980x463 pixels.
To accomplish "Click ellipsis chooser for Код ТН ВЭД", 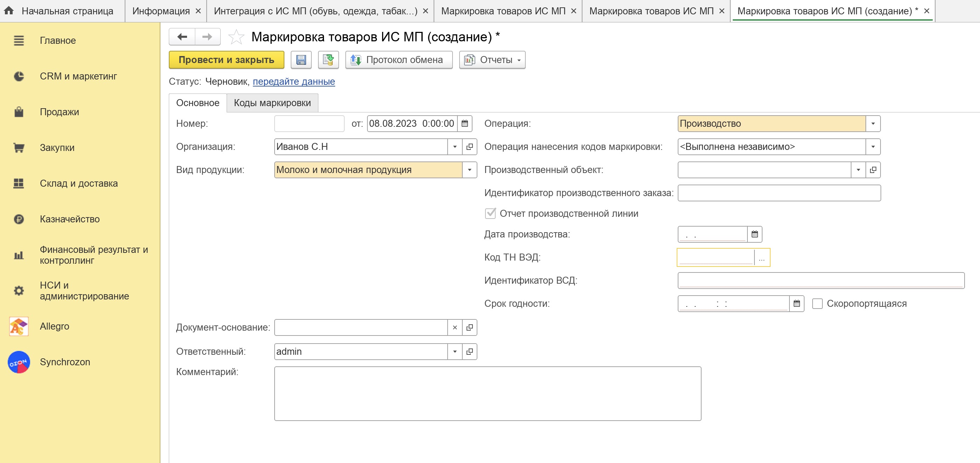I will pos(762,257).
